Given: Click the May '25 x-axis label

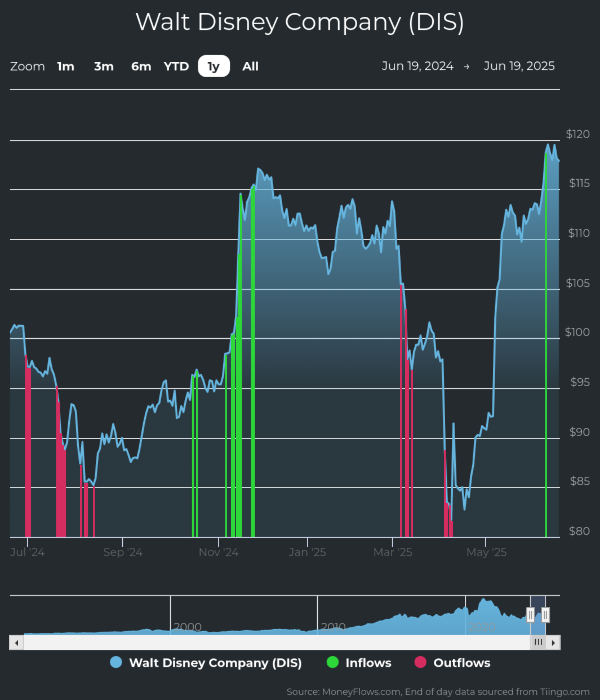Looking at the screenshot, I should pos(486,552).
